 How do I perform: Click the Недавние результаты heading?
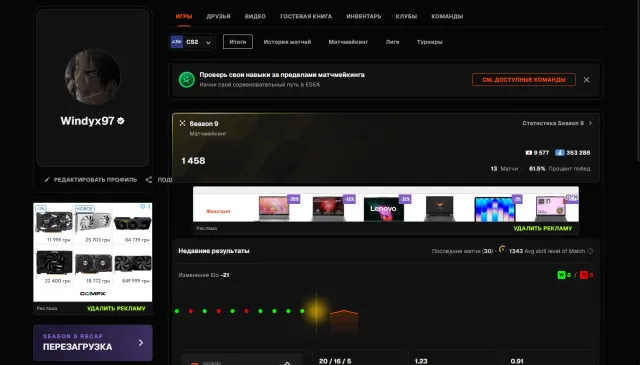214,251
